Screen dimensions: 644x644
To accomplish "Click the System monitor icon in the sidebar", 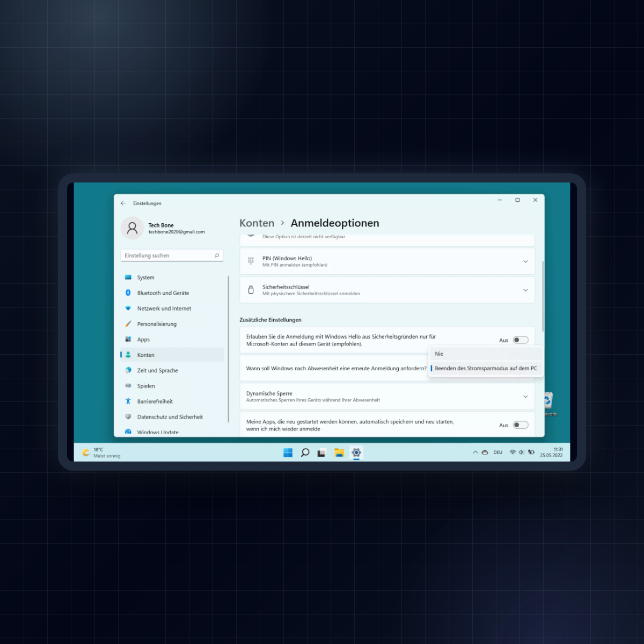I will (x=128, y=277).
